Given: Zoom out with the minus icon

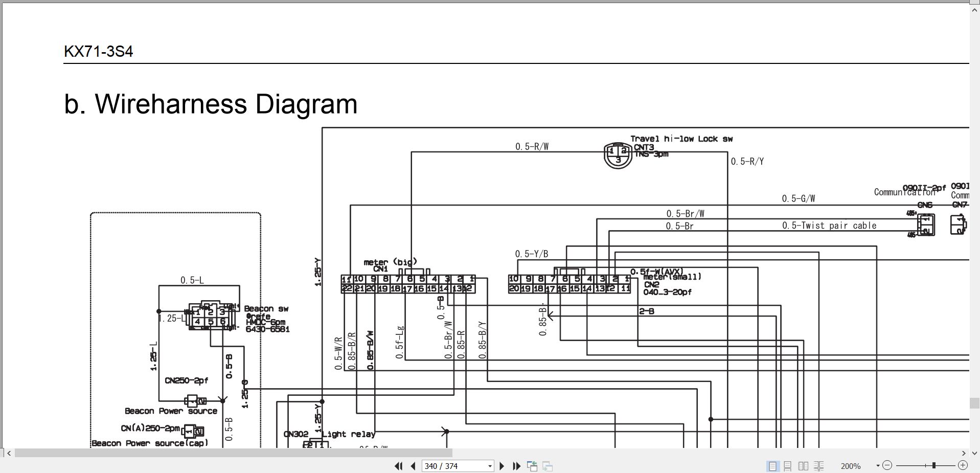Looking at the screenshot, I should 887,465.
